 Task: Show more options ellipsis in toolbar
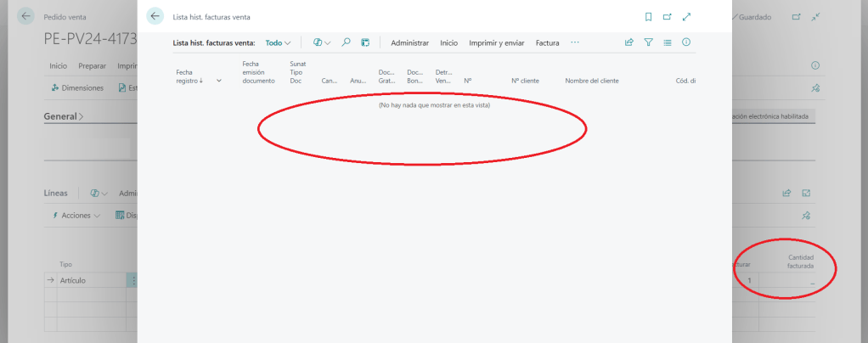[x=575, y=42]
